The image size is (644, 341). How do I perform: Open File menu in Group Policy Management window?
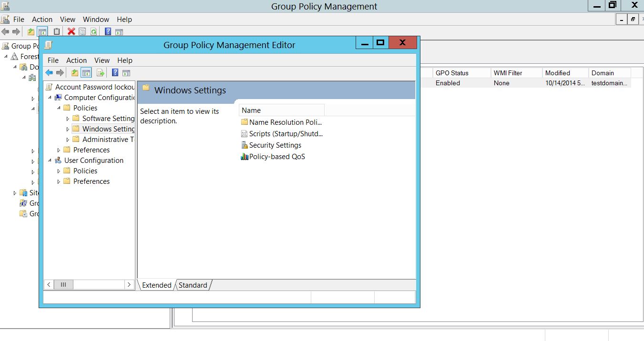pyautogui.click(x=19, y=20)
